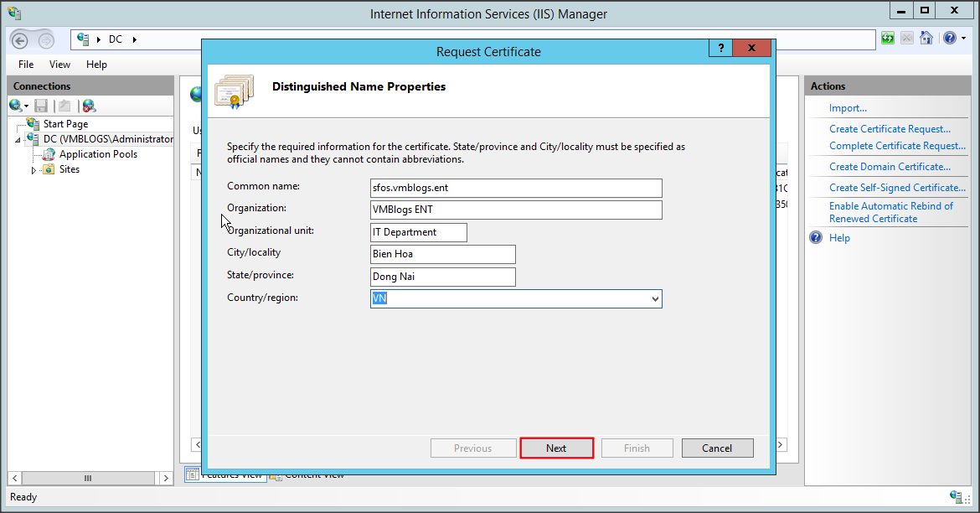
Task: Click the Create New Connection globe icon
Action: tap(16, 106)
